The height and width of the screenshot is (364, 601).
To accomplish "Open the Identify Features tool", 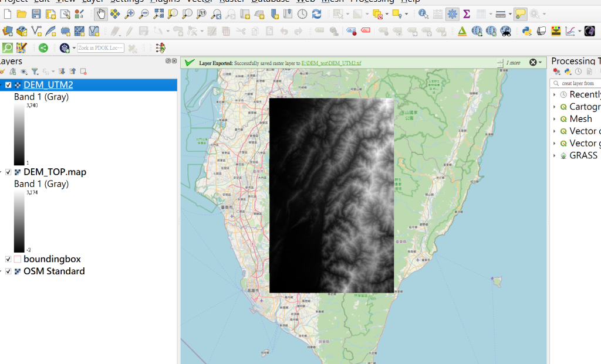I will pyautogui.click(x=423, y=14).
